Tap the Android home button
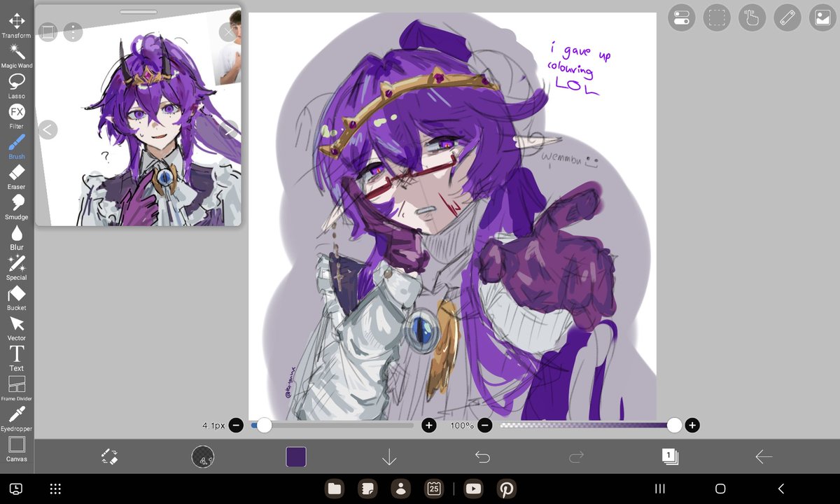Viewport: 840px width, 504px height. point(720,489)
